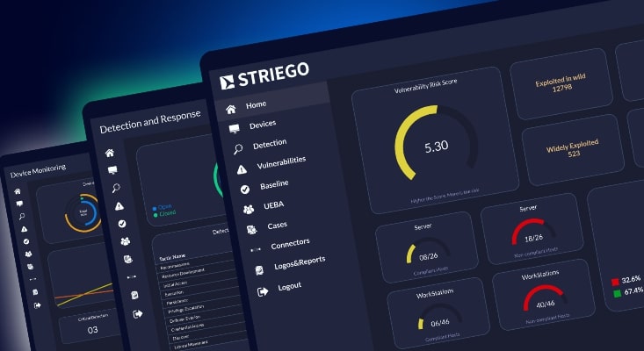The height and width of the screenshot is (351, 644).
Task: Click warning triangle in Device Monitoring panel
Action: coord(25,229)
